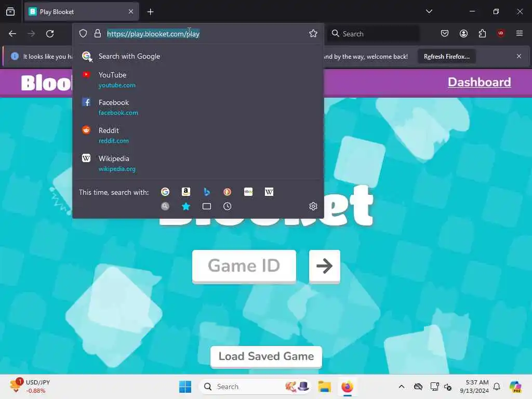The width and height of the screenshot is (532, 399).
Task: Open the Firefox hamburger menu
Action: (519, 33)
